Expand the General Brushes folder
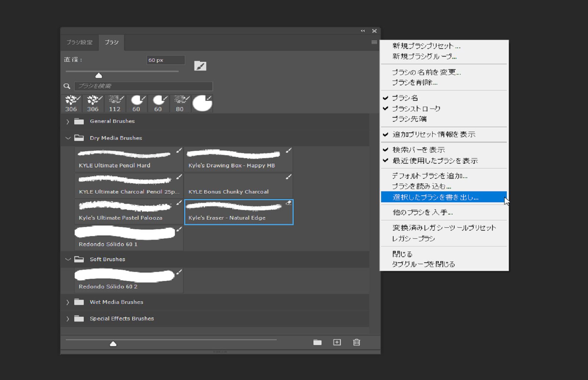 [68, 121]
